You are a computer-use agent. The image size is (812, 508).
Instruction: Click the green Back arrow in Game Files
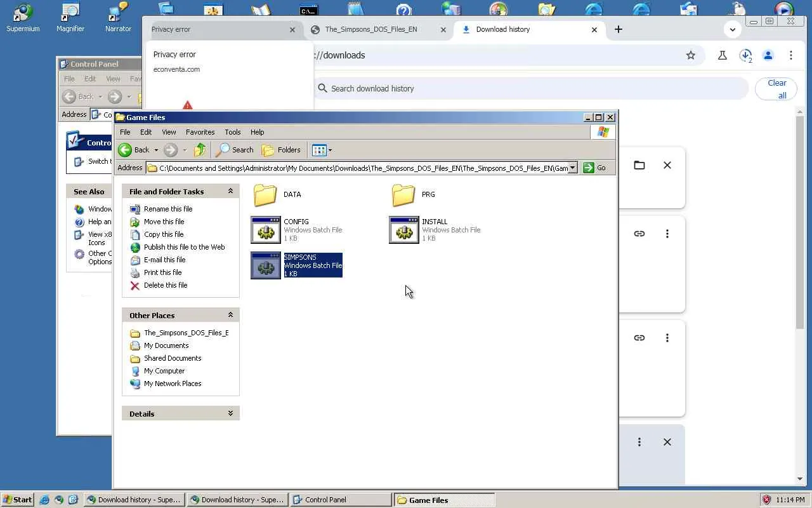(x=125, y=150)
